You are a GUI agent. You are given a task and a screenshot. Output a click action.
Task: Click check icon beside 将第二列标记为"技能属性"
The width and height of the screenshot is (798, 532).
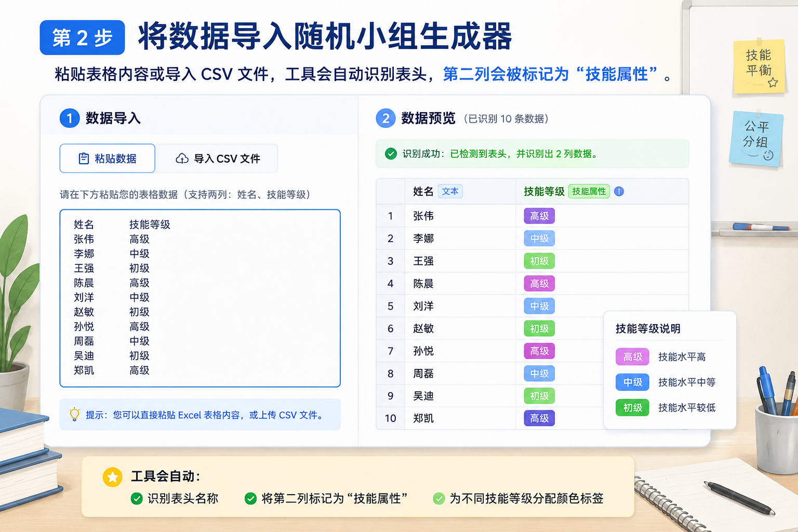[x=250, y=499]
